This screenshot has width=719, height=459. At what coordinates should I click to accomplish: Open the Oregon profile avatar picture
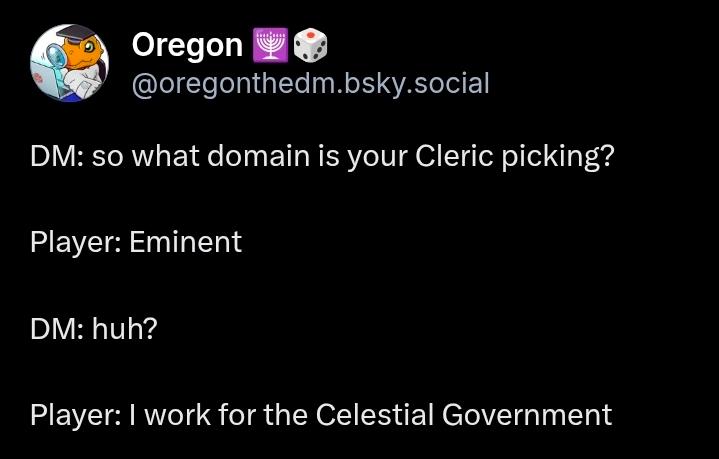pyautogui.click(x=70, y=63)
